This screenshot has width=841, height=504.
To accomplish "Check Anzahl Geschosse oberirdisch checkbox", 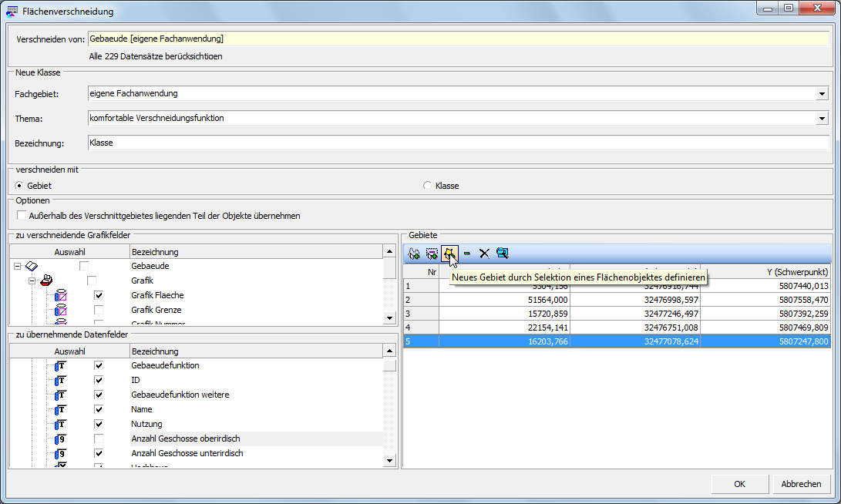I will 99,439.
